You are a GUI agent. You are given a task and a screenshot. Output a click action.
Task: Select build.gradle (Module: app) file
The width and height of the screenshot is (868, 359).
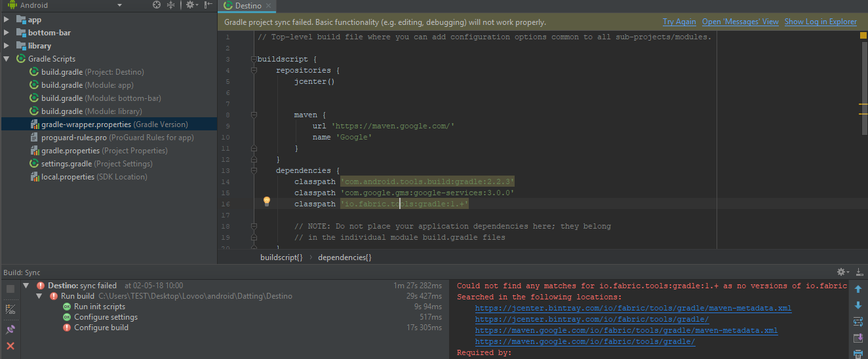click(x=87, y=85)
